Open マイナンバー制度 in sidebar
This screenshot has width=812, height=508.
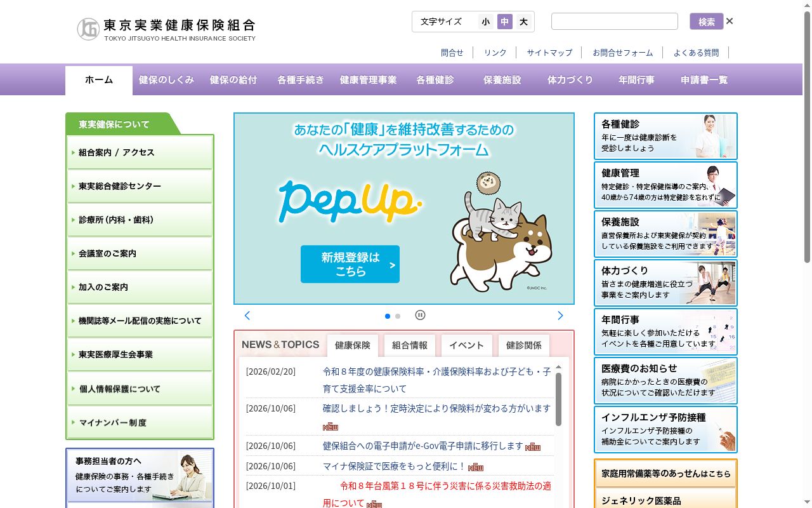(x=140, y=422)
